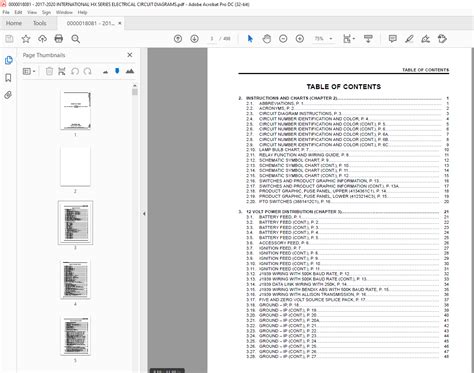Close the Page Thumbnails panel

pyautogui.click(x=130, y=55)
